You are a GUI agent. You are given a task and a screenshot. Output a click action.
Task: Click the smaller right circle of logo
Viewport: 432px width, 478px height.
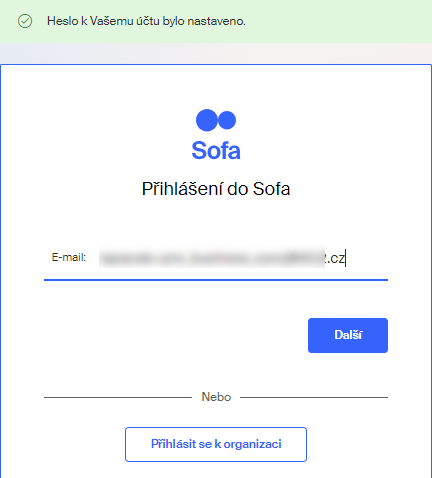pyautogui.click(x=227, y=120)
